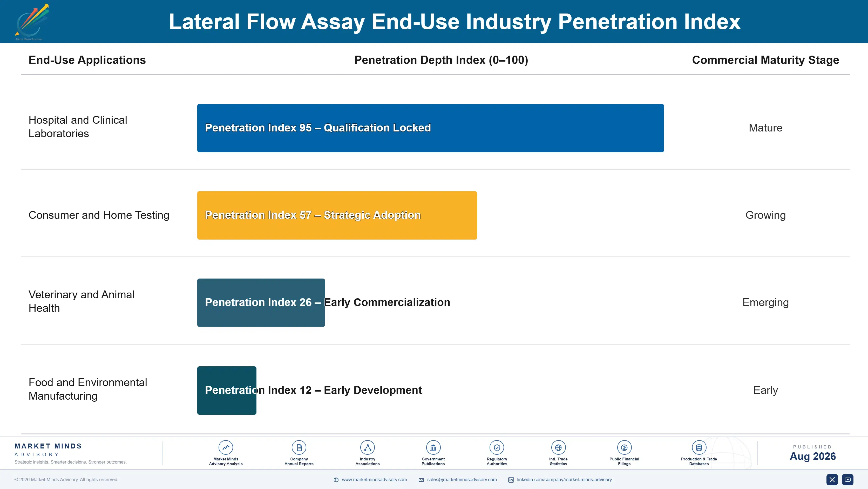This screenshot has height=489, width=868.
Task: Click 'Early Commercialization' bar label text
Action: [387, 302]
